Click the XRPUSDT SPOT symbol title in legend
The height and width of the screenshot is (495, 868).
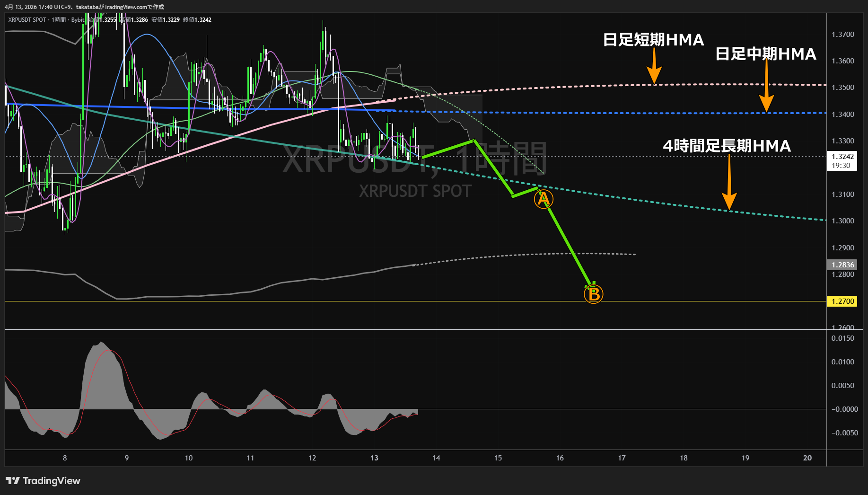click(27, 20)
